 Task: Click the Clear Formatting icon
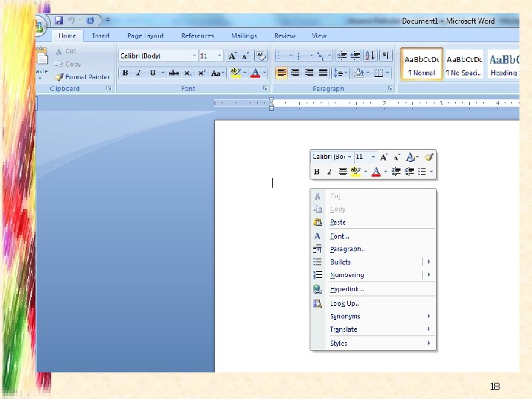(x=261, y=55)
